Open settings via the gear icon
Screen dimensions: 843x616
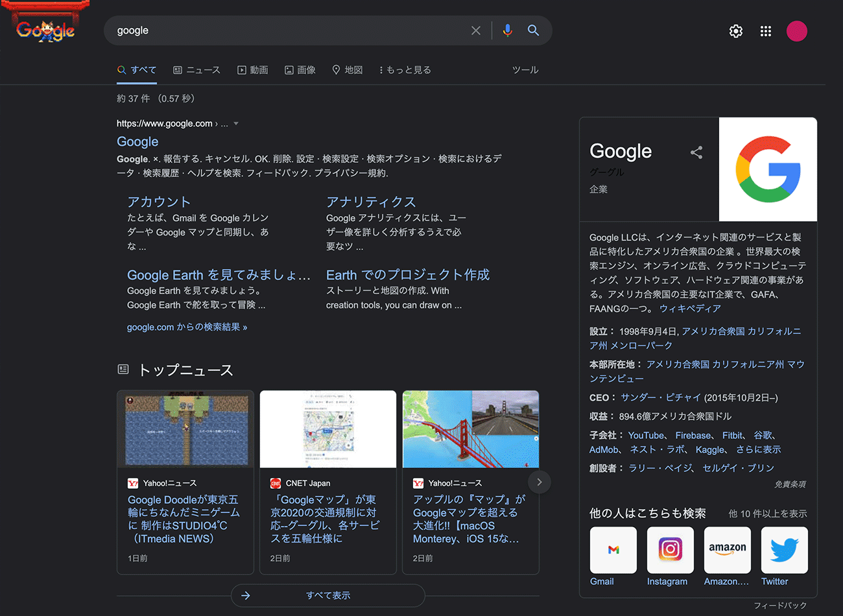736,31
